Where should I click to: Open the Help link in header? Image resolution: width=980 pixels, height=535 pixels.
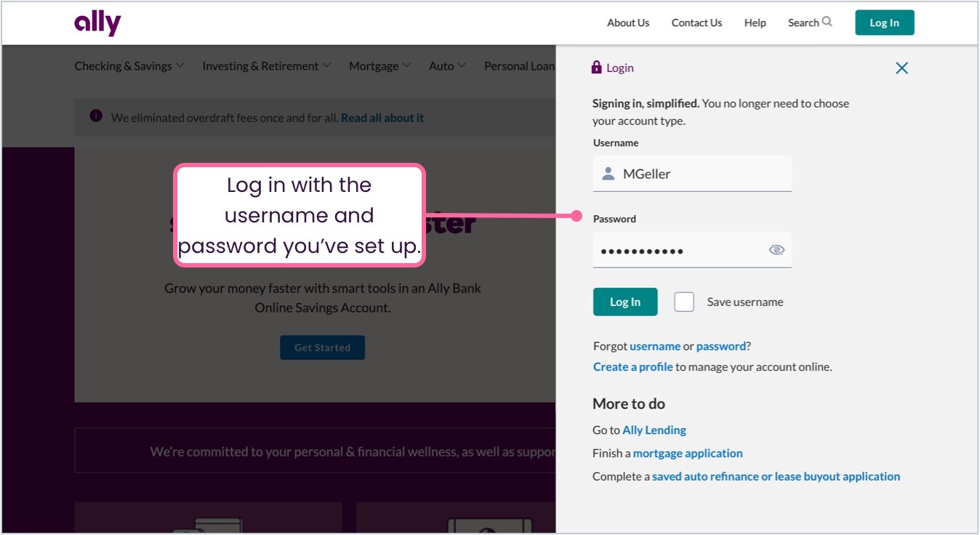point(755,23)
